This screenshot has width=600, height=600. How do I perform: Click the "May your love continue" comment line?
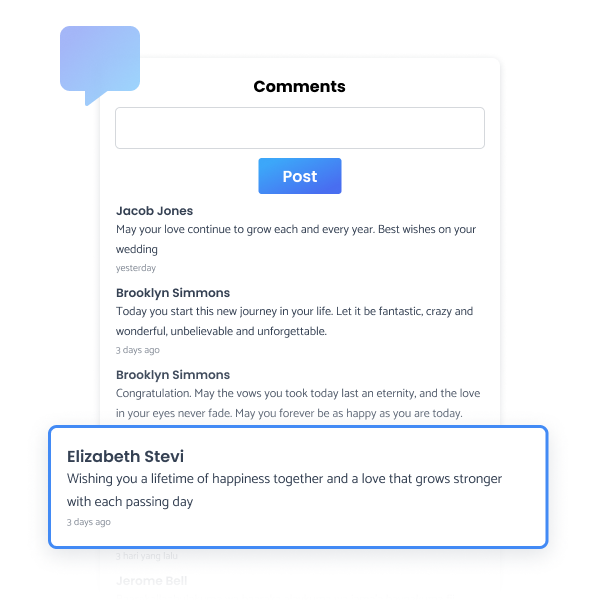pos(296,229)
